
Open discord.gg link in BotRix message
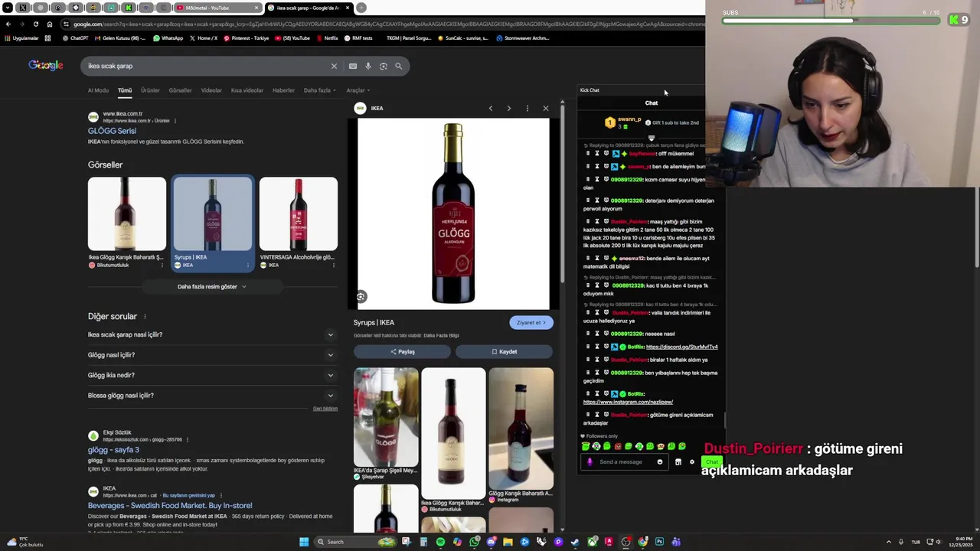coord(681,347)
